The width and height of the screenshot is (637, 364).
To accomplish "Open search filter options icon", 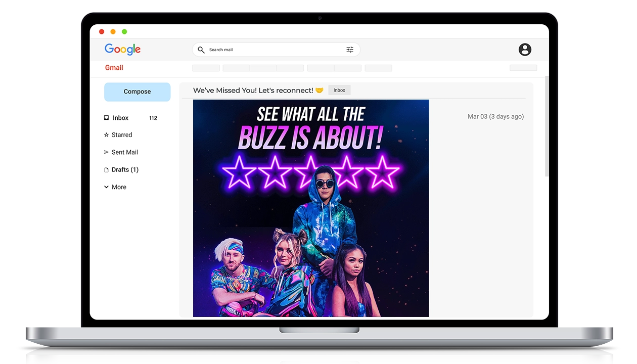I will pyautogui.click(x=350, y=50).
